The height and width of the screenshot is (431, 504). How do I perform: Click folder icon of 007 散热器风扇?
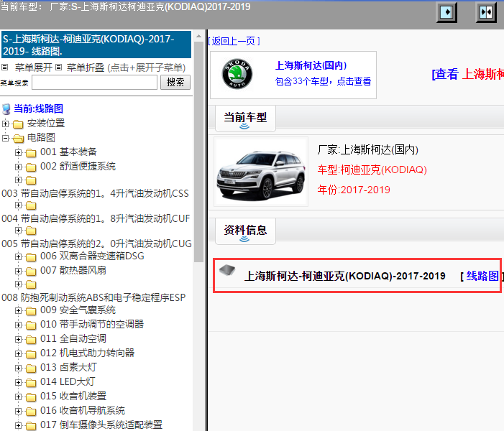click(31, 272)
